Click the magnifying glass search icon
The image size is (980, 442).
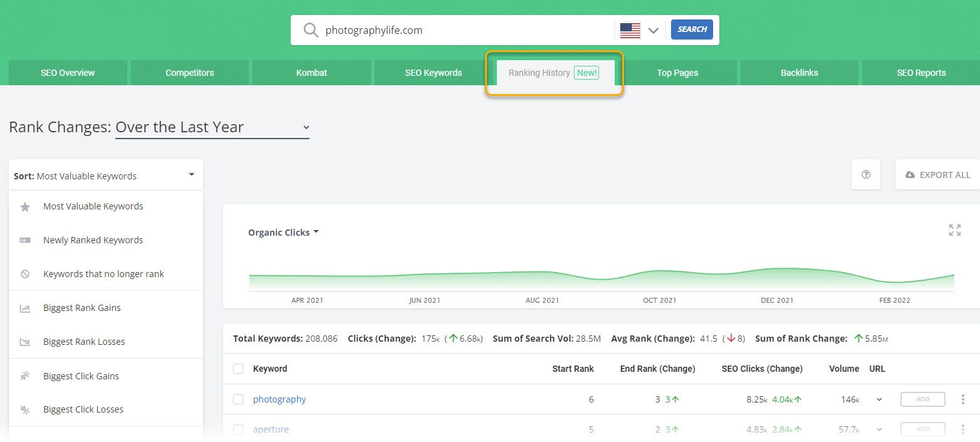tap(311, 30)
